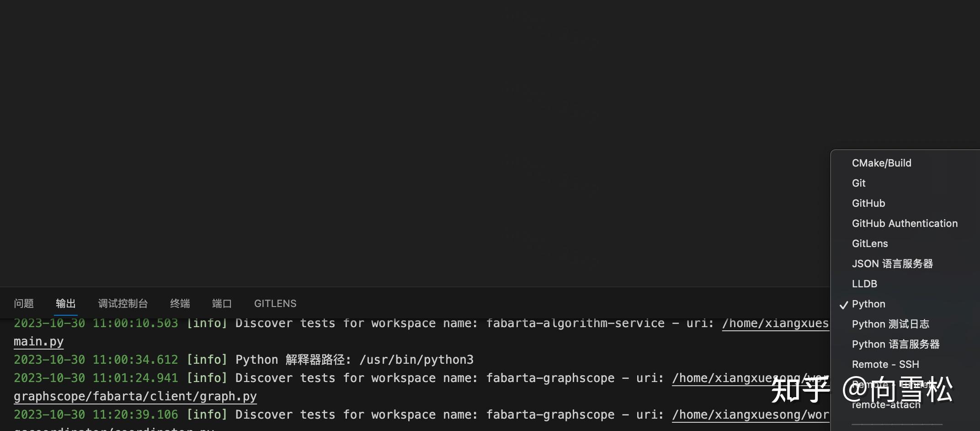Select remote-attach output channel
Viewport: 980px width, 431px height.
(886, 404)
